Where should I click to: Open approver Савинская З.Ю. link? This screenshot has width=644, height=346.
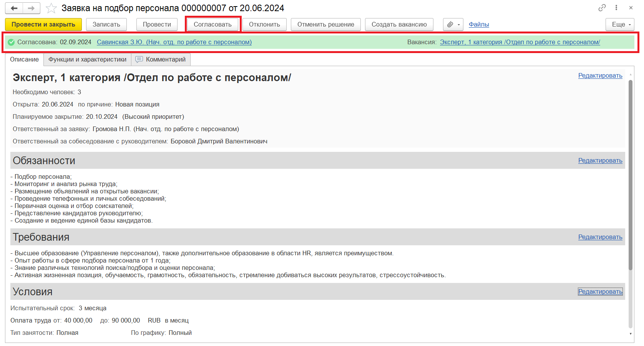(174, 42)
